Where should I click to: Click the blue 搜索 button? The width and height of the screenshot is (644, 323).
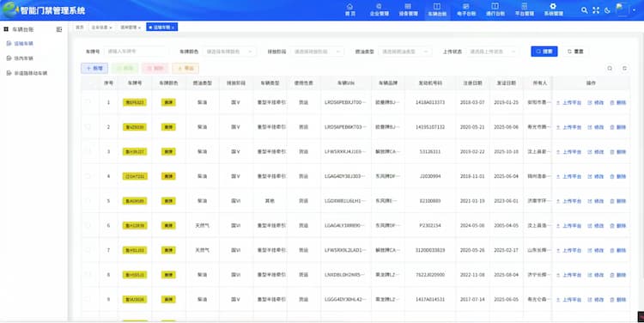pyautogui.click(x=544, y=52)
